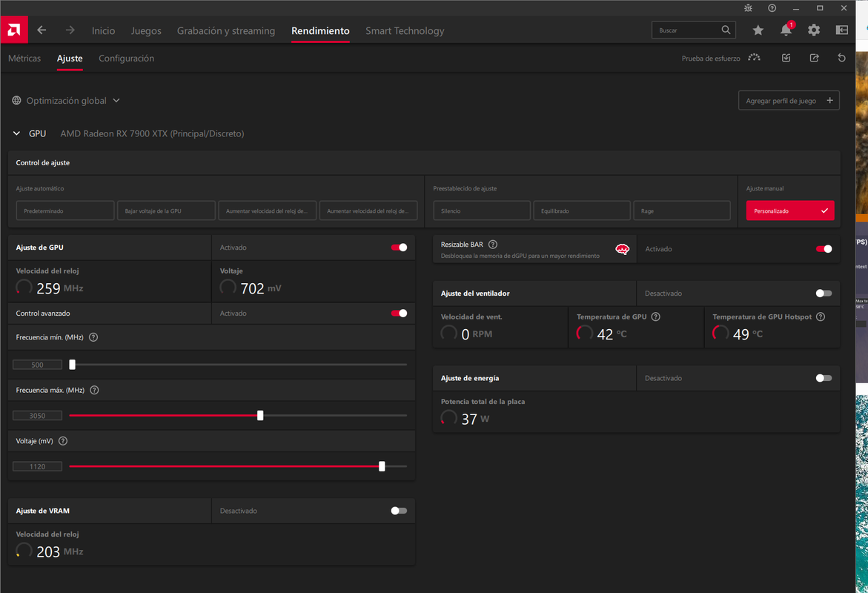Viewport: 868px width, 593px height.
Task: Click help icon for Temperatura de GPU Hotspot
Action: (821, 317)
